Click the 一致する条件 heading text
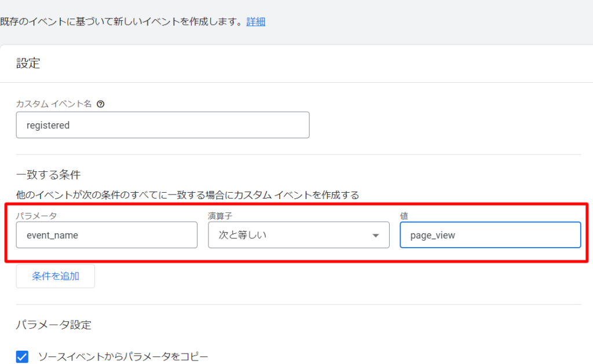This screenshot has height=364, width=593. tap(49, 175)
